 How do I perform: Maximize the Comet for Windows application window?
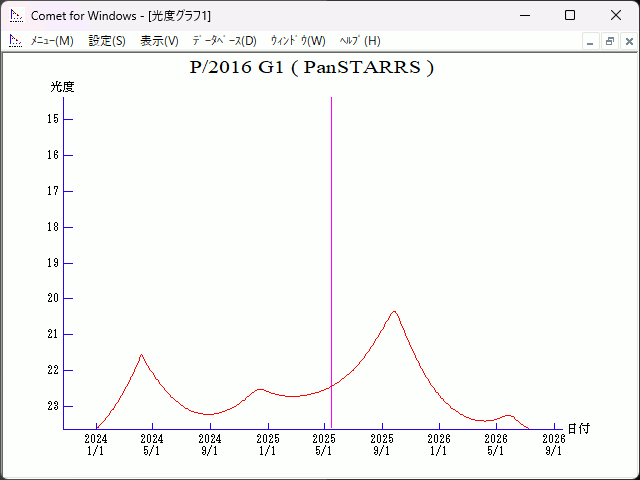(570, 15)
